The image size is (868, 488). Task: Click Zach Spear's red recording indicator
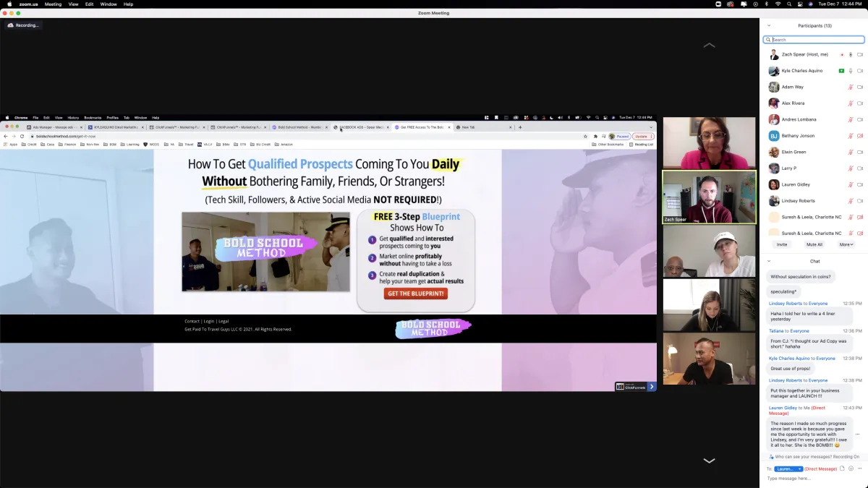tap(841, 55)
